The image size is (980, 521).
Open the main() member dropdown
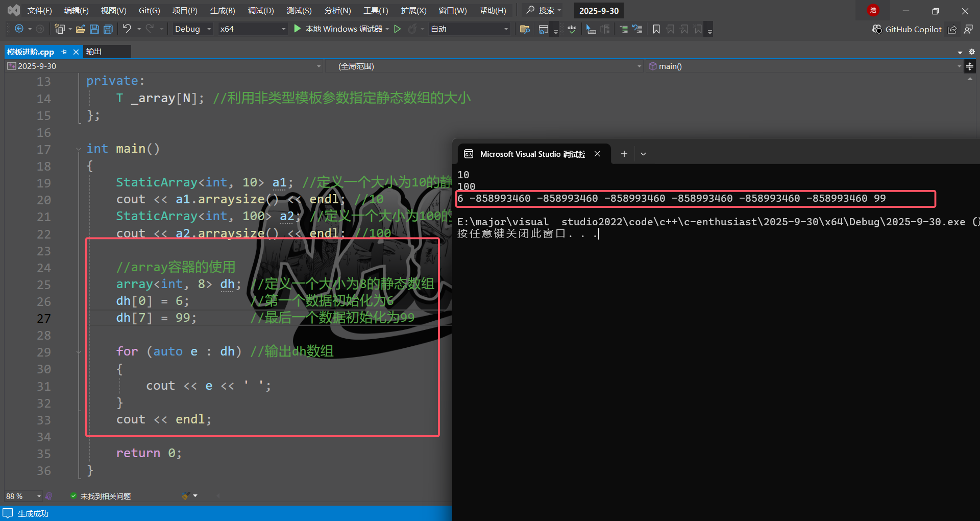tap(804, 66)
